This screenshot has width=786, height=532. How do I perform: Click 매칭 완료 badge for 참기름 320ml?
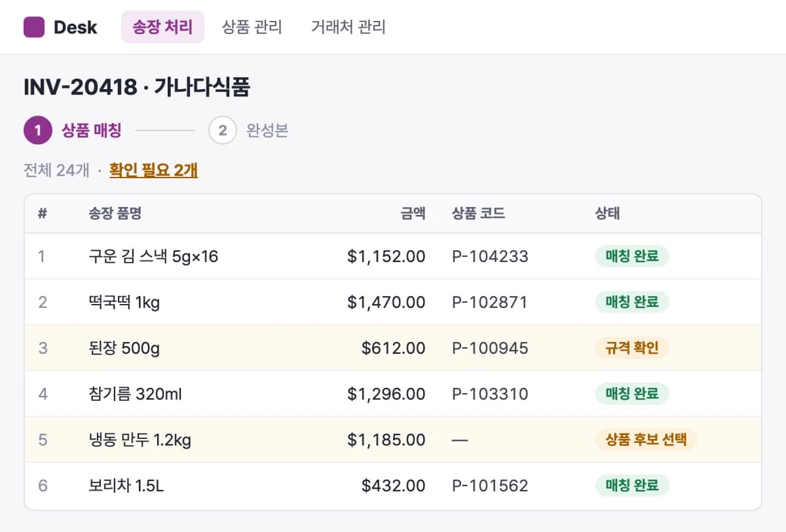pos(632,394)
